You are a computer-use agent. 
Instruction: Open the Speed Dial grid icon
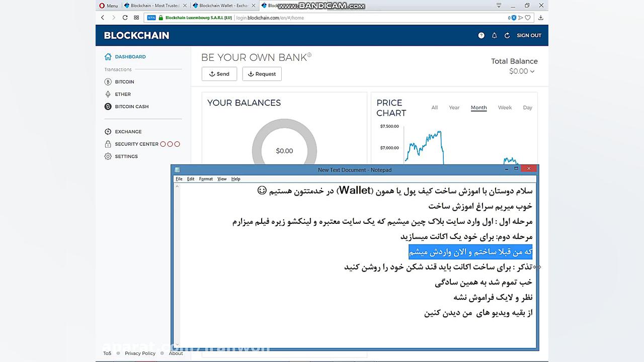136,18
